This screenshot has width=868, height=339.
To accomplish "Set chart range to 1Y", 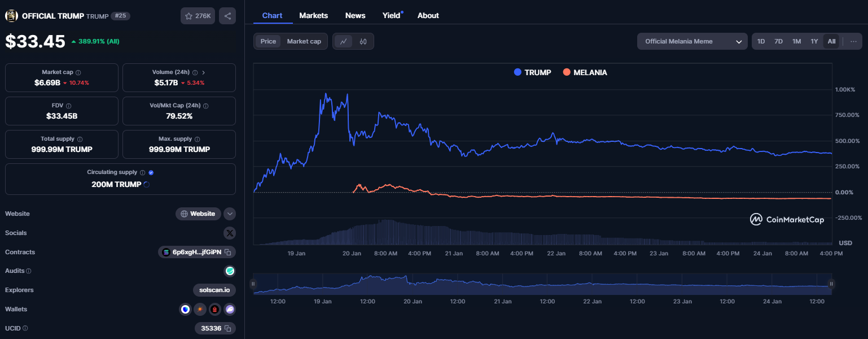I will click(814, 41).
